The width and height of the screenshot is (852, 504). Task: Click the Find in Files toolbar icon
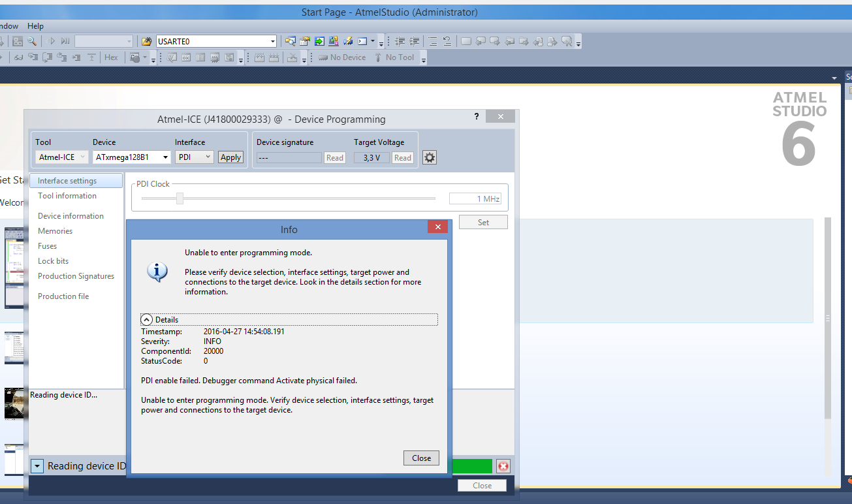pyautogui.click(x=147, y=41)
